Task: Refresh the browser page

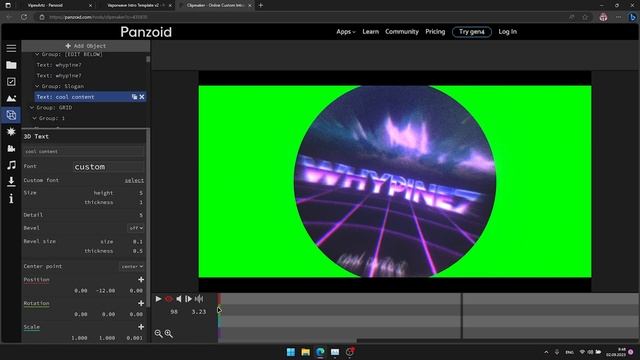Action: [x=24, y=17]
